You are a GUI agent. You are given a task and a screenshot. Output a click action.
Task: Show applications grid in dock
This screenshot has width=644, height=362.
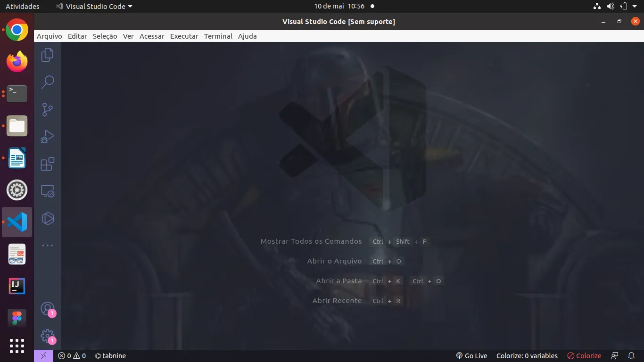click(x=17, y=346)
